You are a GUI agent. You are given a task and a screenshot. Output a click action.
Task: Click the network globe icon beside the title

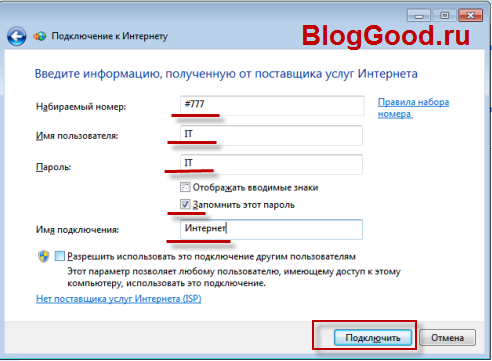coord(40,36)
